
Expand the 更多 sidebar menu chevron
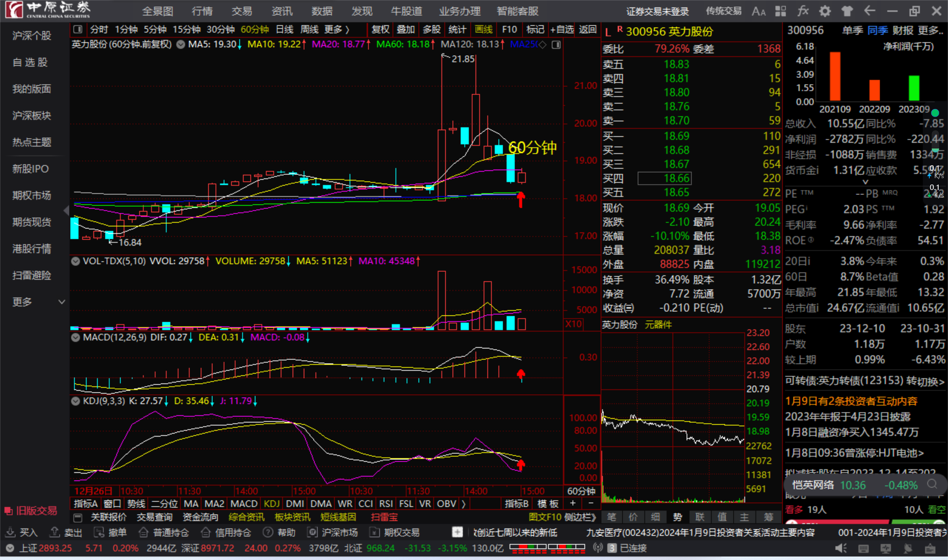(x=62, y=302)
